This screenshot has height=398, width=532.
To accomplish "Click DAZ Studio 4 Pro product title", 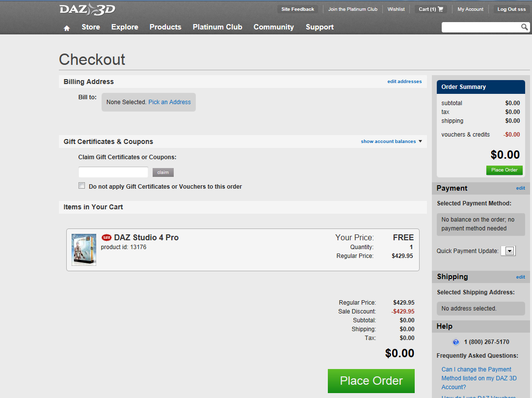I will point(146,237).
